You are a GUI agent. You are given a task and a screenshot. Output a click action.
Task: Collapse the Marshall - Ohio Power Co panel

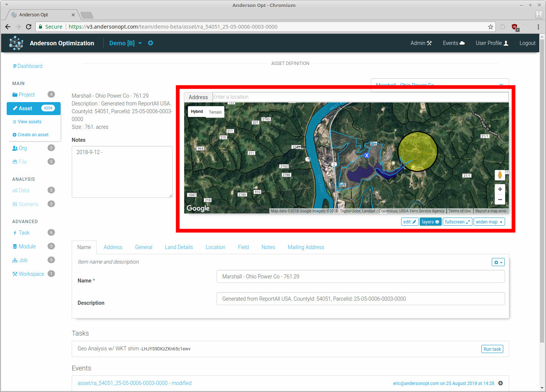click(x=501, y=84)
